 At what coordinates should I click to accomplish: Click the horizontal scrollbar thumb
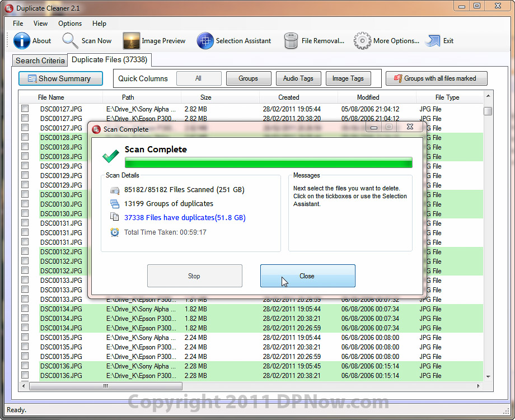105,386
